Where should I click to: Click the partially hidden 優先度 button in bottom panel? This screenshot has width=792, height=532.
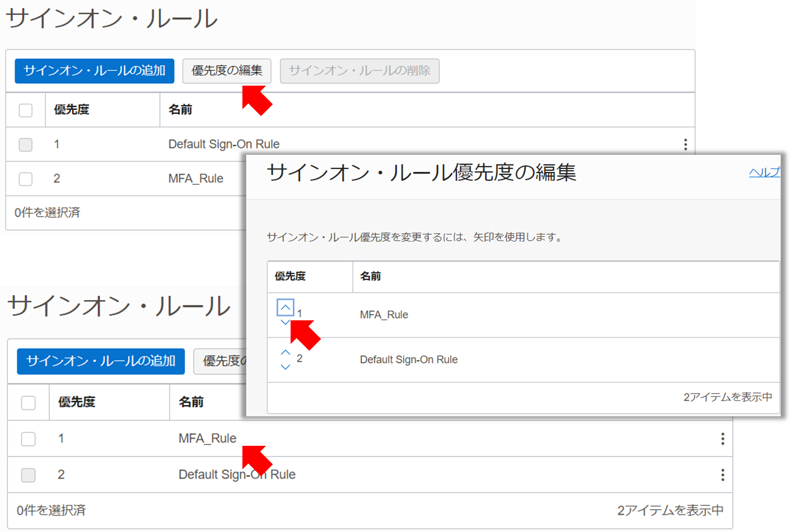tap(220, 361)
